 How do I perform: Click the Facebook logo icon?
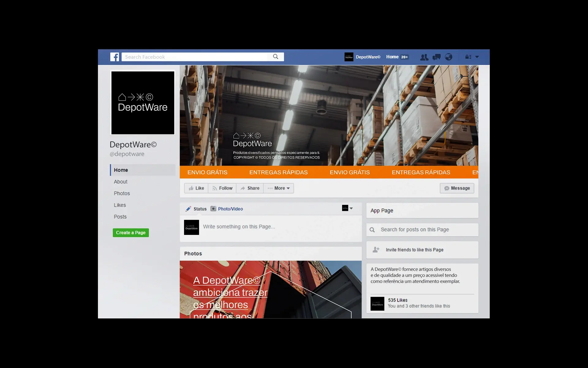point(115,57)
